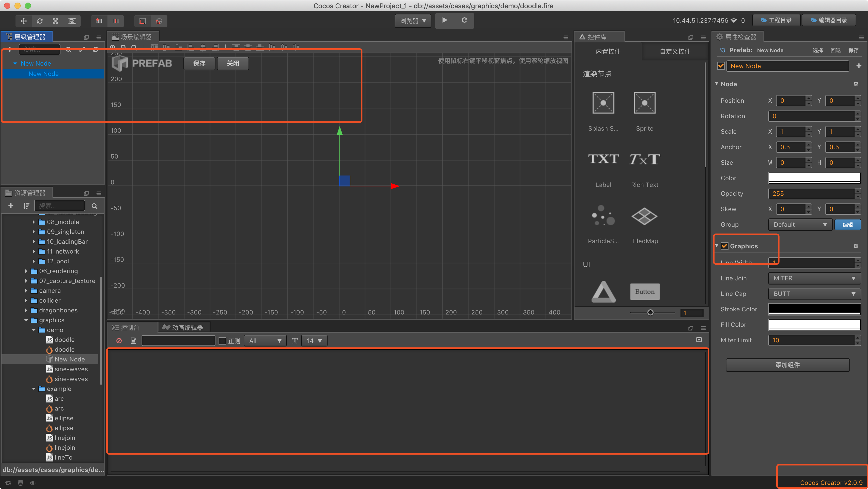This screenshot has width=868, height=489.
Task: Clear the console with the red icon
Action: (x=119, y=341)
